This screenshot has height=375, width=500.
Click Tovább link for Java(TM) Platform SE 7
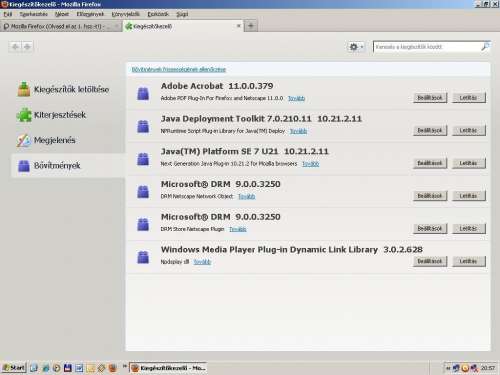coord(311,164)
